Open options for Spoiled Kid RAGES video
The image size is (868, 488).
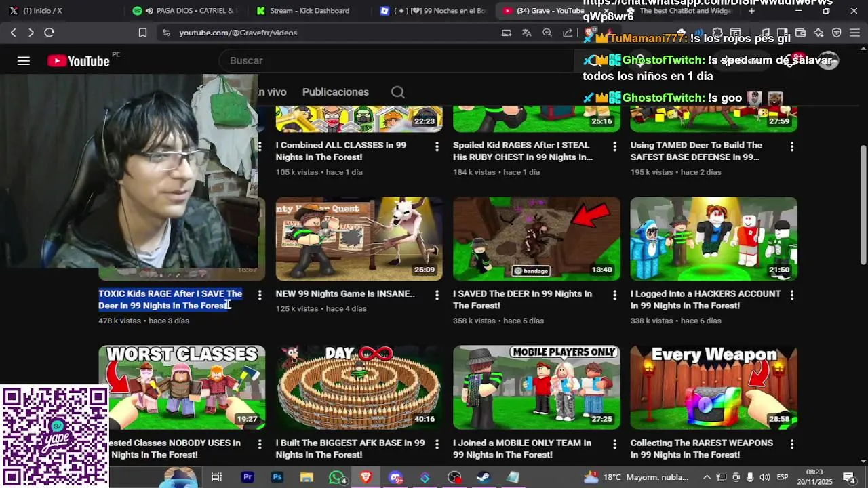(x=614, y=146)
